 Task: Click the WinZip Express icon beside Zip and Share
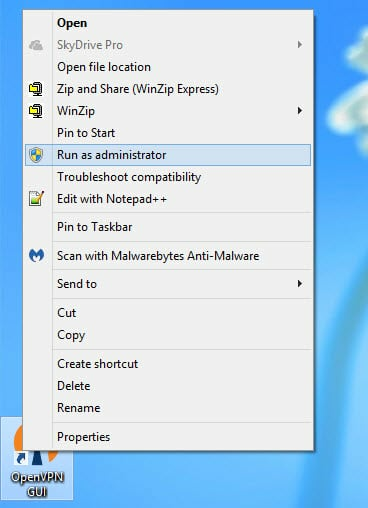point(36,89)
